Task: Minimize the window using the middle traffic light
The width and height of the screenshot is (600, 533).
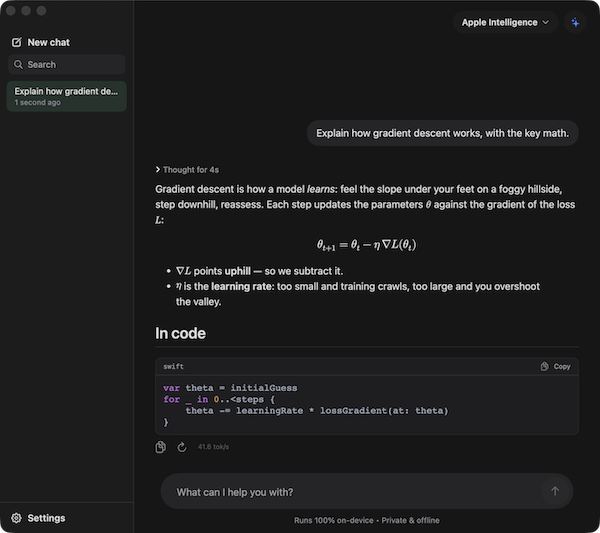Action: (x=26, y=10)
